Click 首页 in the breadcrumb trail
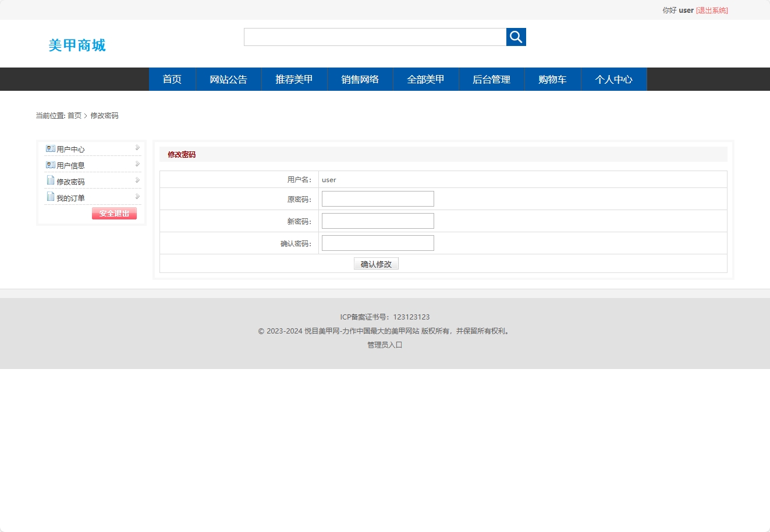Viewport: 770px width, 532px height. tap(74, 115)
